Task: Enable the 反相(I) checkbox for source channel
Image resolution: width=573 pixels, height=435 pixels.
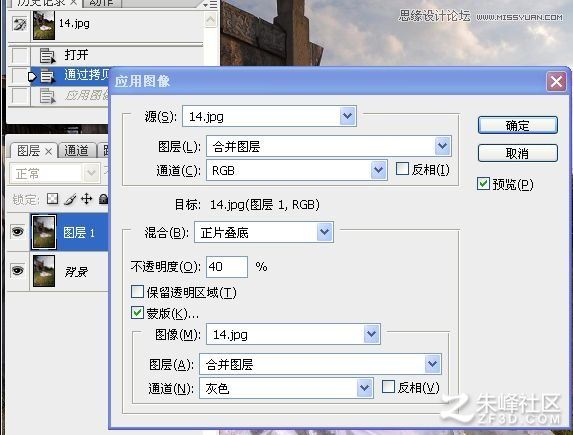Action: pyautogui.click(x=402, y=169)
